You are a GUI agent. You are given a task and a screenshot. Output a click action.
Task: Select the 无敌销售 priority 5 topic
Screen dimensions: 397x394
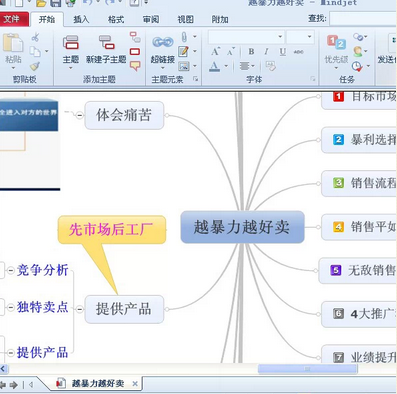[x=358, y=270]
